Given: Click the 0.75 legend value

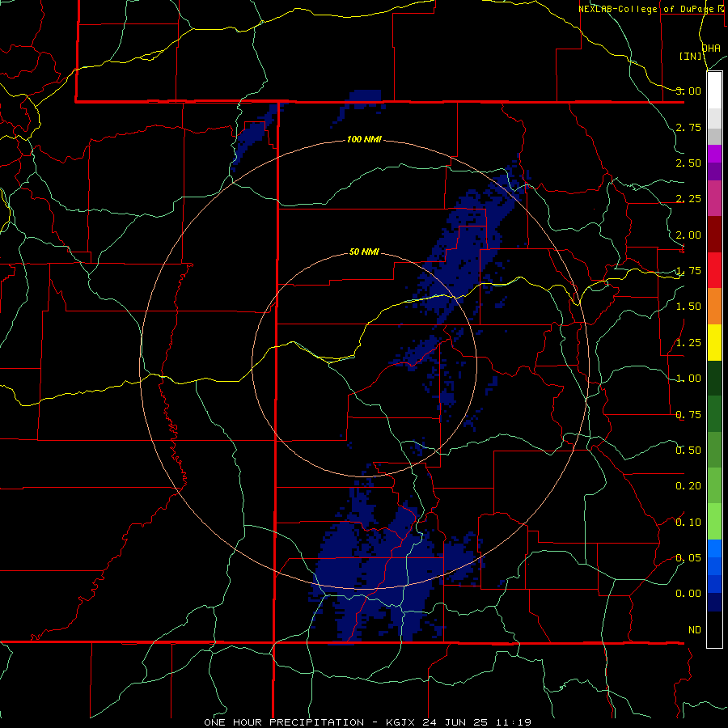Looking at the screenshot, I should point(688,414).
